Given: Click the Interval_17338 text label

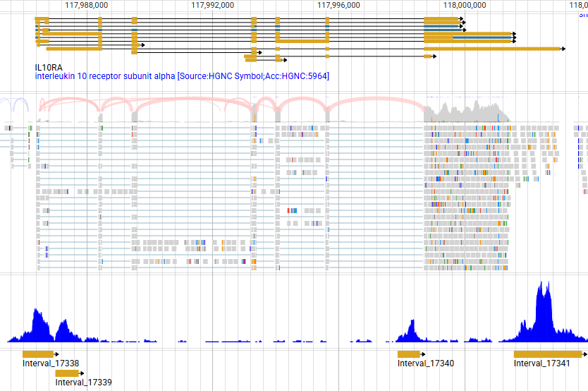Looking at the screenshot, I should [51, 363].
